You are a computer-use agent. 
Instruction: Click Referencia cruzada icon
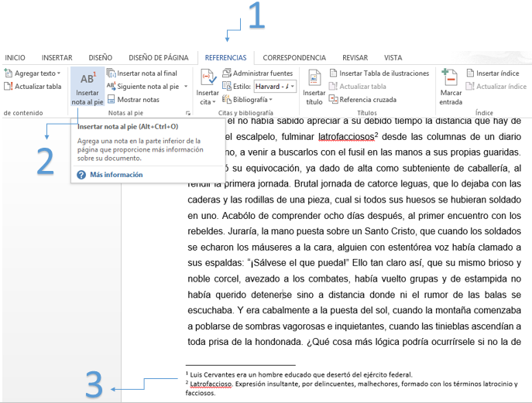(x=334, y=100)
